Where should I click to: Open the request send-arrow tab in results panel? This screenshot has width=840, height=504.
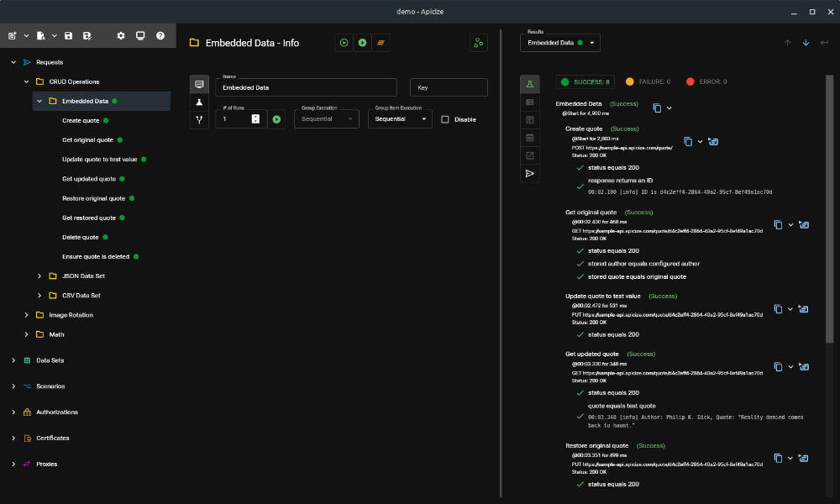(x=529, y=173)
